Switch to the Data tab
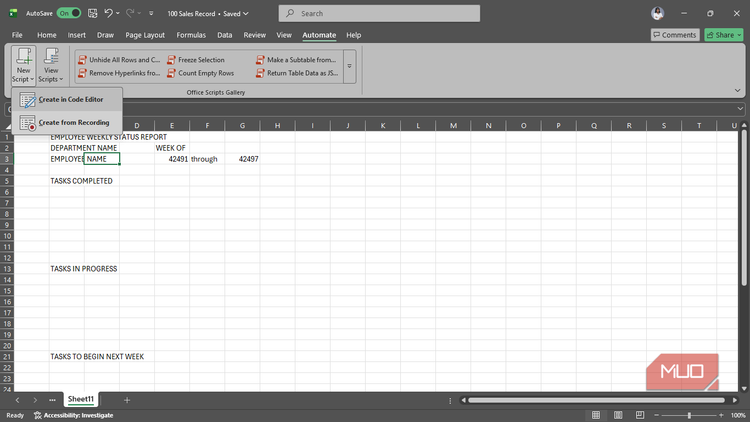The height and width of the screenshot is (422, 750). 224,35
